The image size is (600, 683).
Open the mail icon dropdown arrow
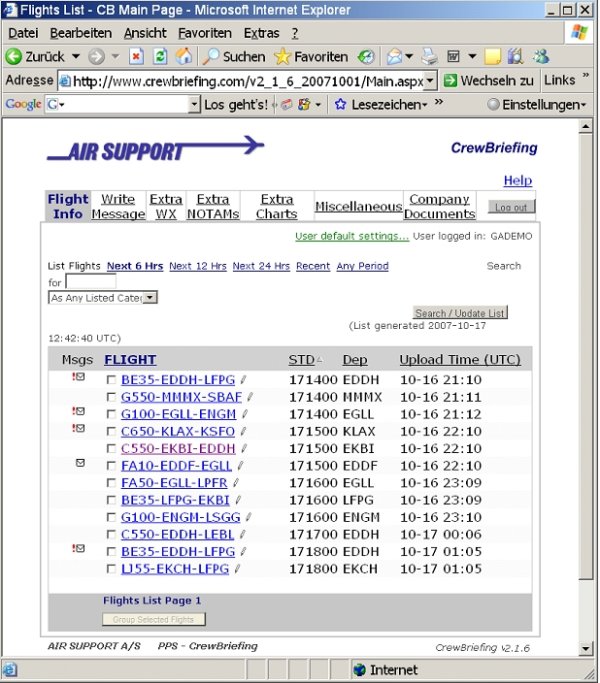tap(409, 57)
